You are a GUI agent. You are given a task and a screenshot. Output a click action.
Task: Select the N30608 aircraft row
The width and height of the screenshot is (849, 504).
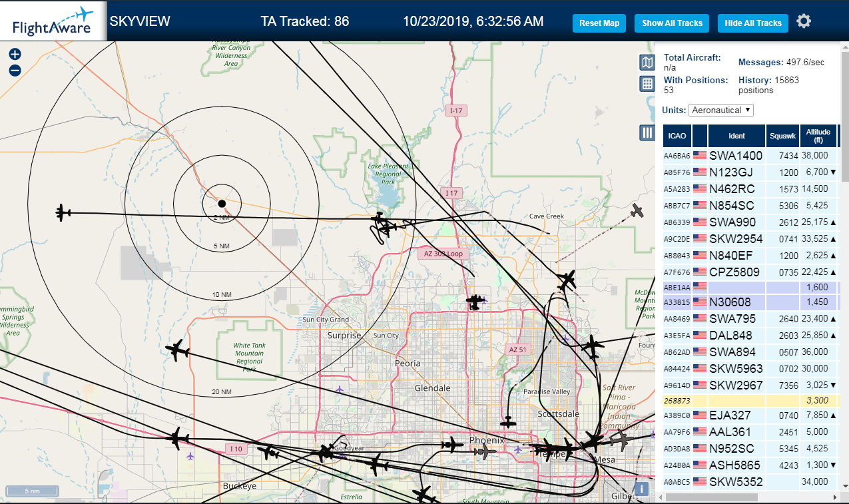[750, 302]
